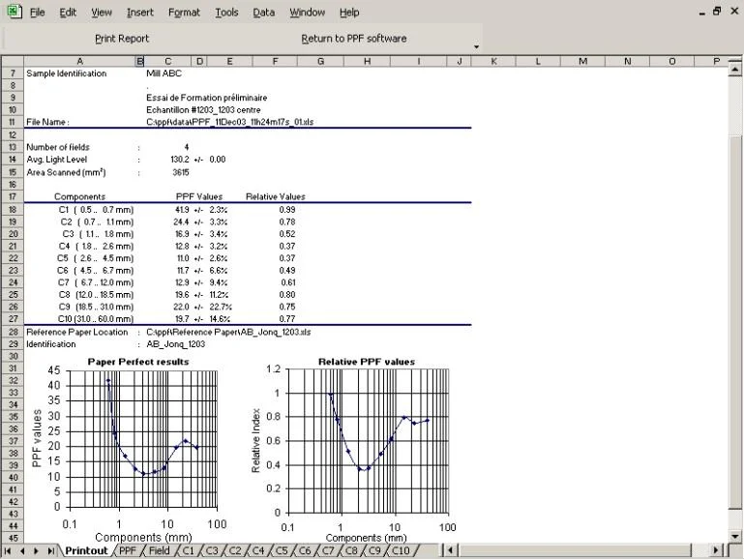Restore the workbook window
This screenshot has height=560, width=744.
tap(717, 12)
